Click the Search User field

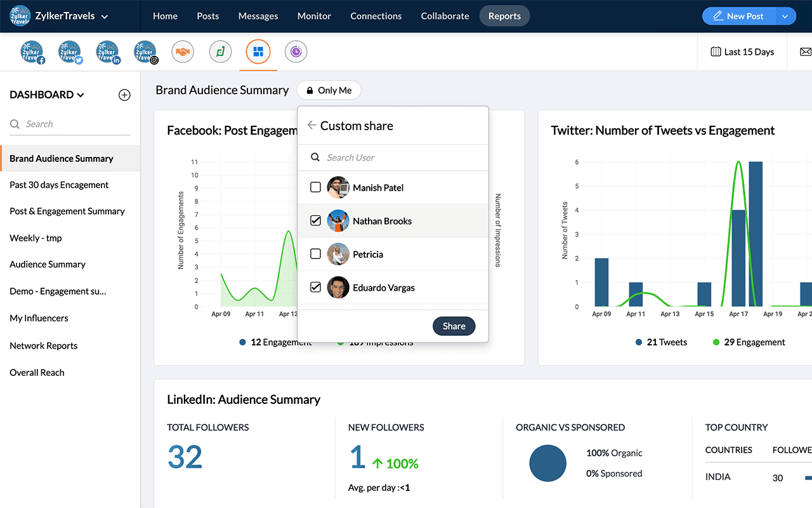[393, 157]
